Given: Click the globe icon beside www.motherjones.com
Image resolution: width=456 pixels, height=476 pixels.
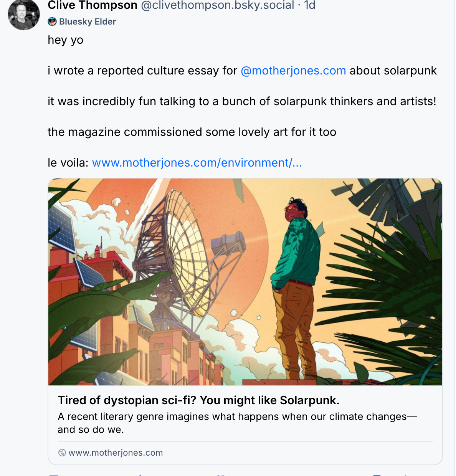Looking at the screenshot, I should 62,453.
